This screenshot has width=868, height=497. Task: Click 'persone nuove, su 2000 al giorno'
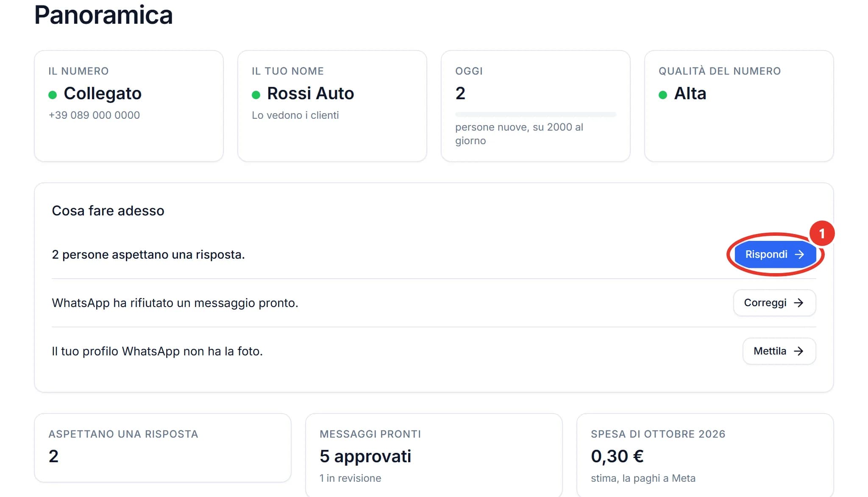pos(519,134)
